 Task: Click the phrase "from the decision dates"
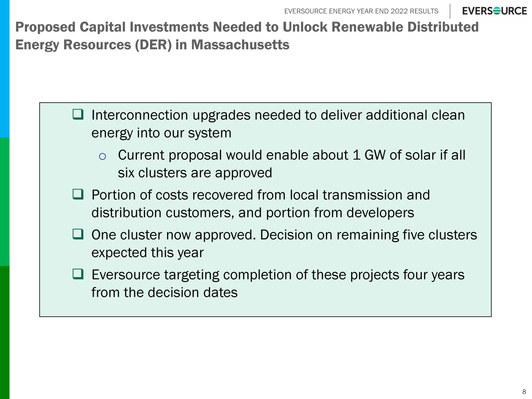tap(165, 293)
